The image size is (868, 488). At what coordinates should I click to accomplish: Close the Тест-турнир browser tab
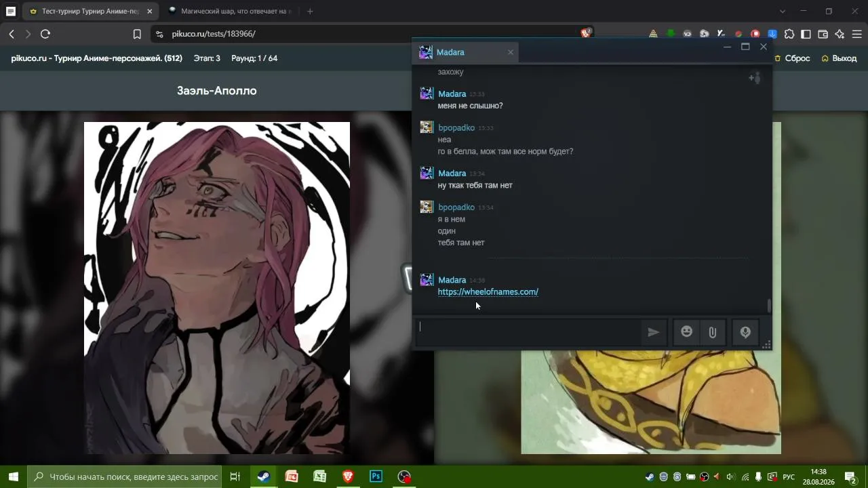[x=149, y=12]
